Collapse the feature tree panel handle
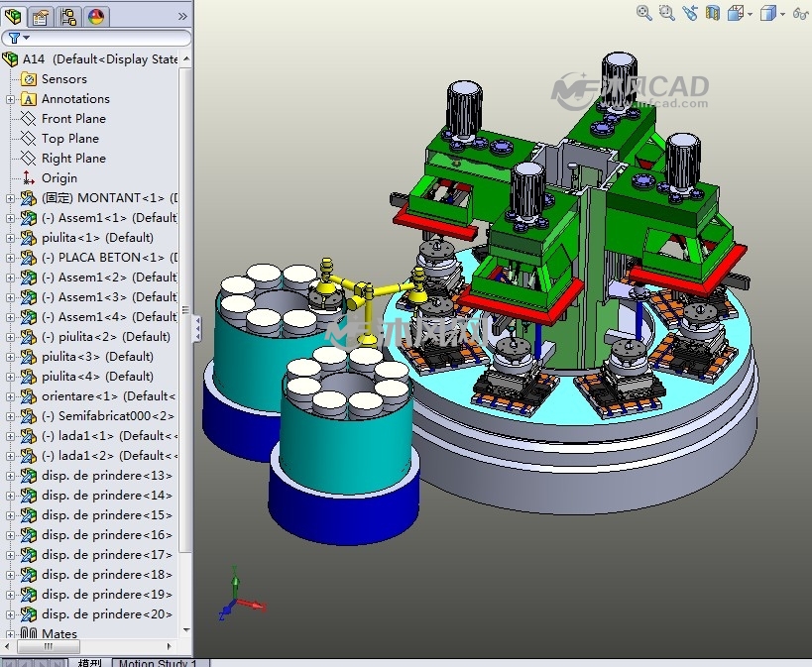 coord(196,329)
